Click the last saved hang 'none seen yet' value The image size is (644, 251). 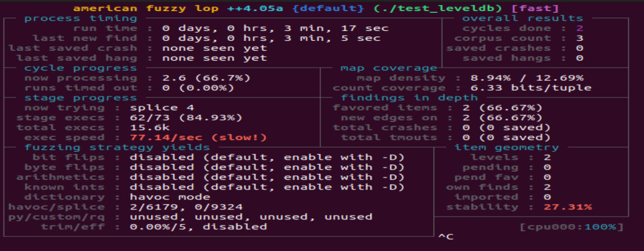tap(215, 58)
